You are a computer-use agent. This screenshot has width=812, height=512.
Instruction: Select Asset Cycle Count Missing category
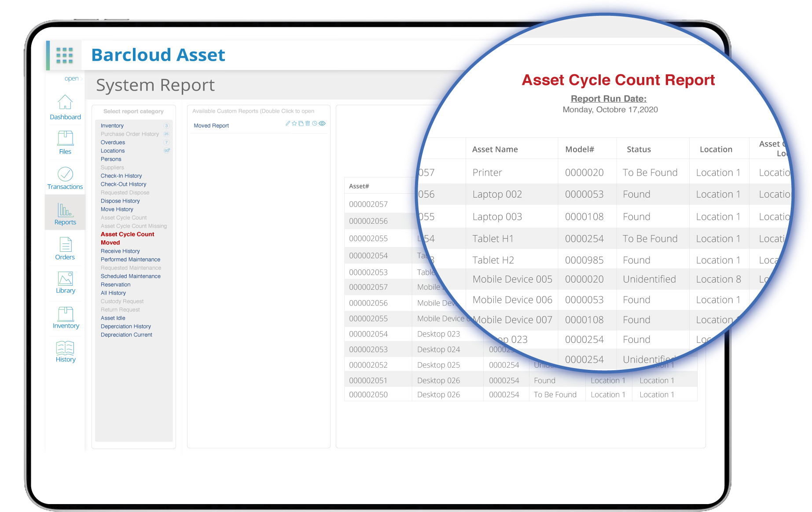(134, 226)
